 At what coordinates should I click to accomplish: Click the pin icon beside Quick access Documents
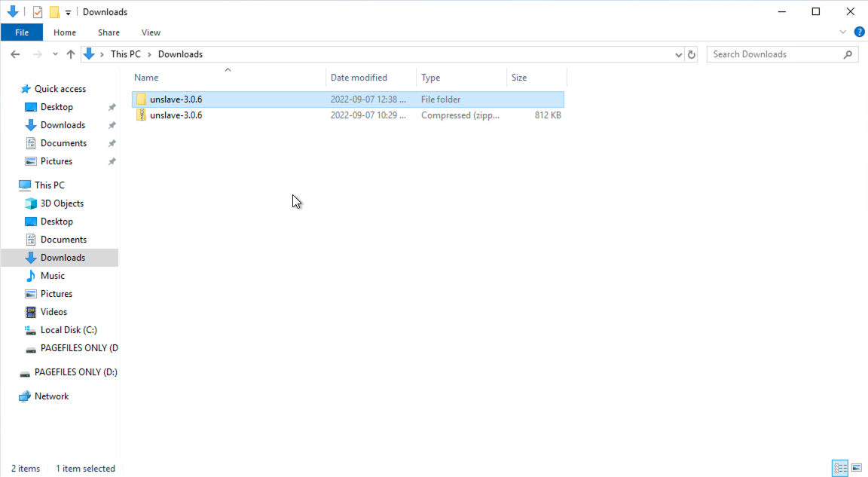tap(112, 143)
